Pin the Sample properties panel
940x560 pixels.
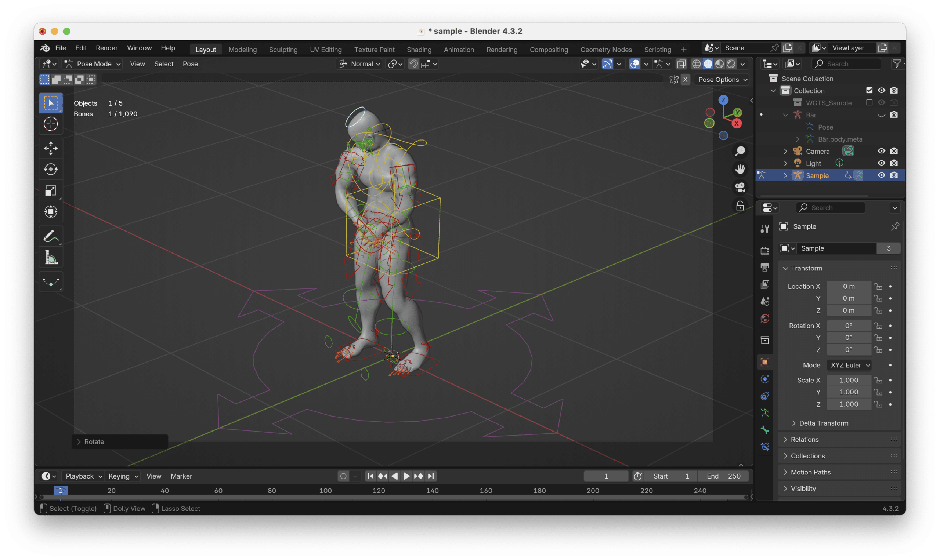tap(895, 226)
